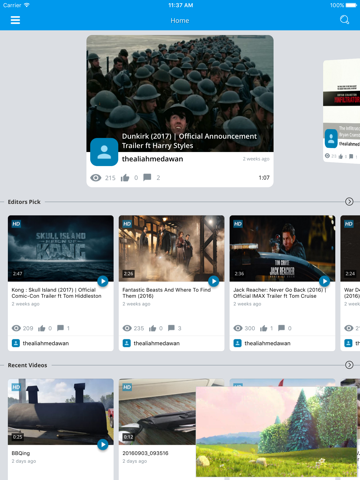Image resolution: width=360 pixels, height=480 pixels.
Task: Open comments icon on Dunkirk card
Action: click(x=147, y=177)
